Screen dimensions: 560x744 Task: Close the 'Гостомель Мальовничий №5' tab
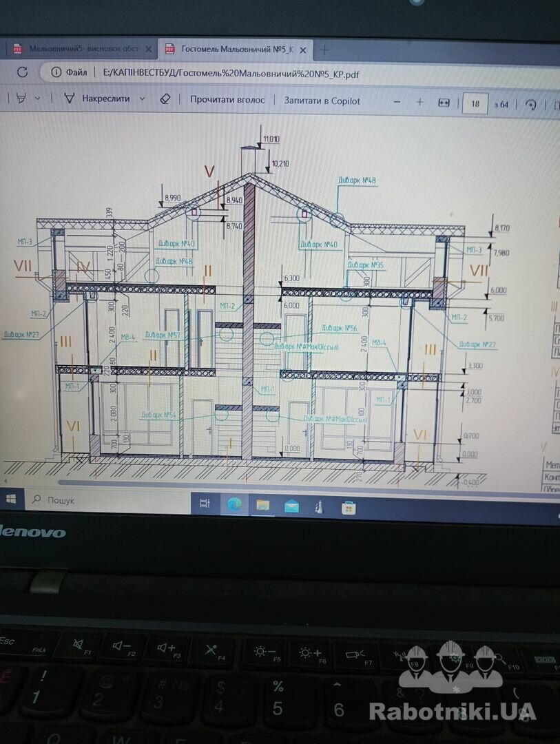click(303, 50)
